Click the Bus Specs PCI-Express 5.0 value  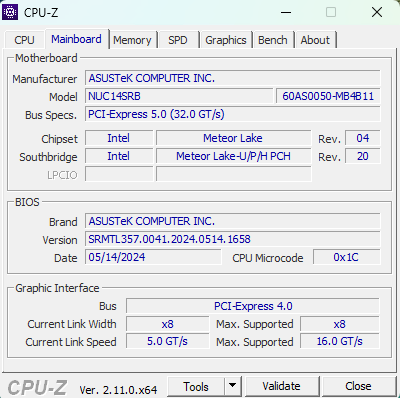[x=232, y=114]
